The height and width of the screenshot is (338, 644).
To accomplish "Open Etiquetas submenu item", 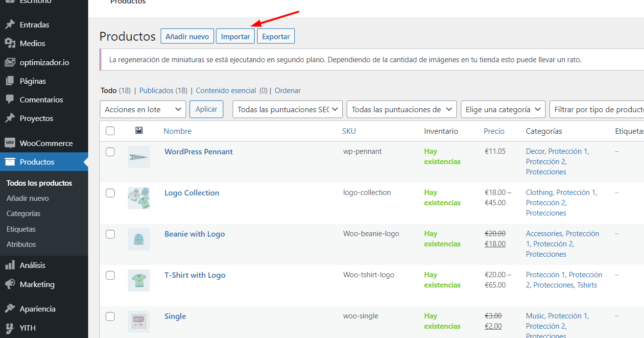I will coord(21,229).
